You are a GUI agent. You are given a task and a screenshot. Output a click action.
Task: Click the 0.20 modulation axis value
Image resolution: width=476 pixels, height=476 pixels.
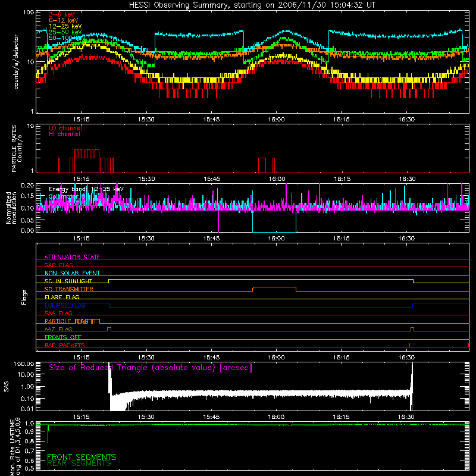[27, 186]
